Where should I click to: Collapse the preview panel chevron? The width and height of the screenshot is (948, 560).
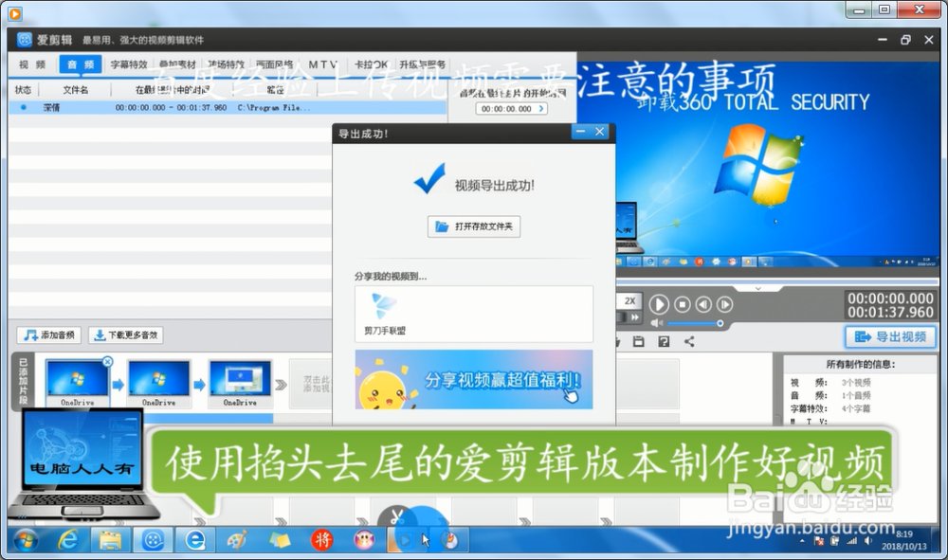point(757,289)
